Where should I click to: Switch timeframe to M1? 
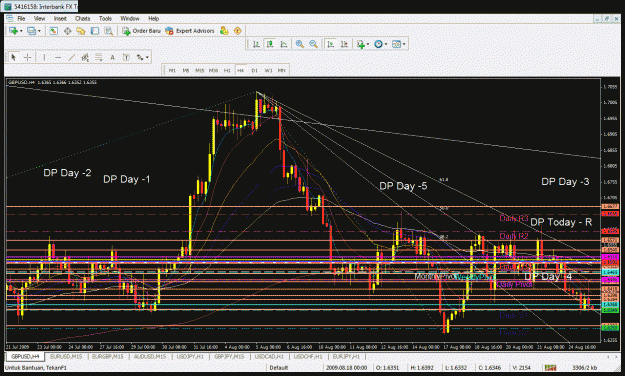172,70
